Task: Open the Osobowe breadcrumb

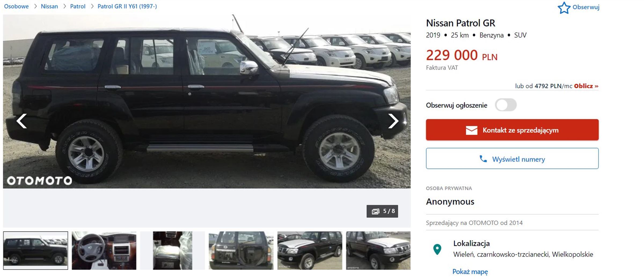Action: (x=16, y=6)
